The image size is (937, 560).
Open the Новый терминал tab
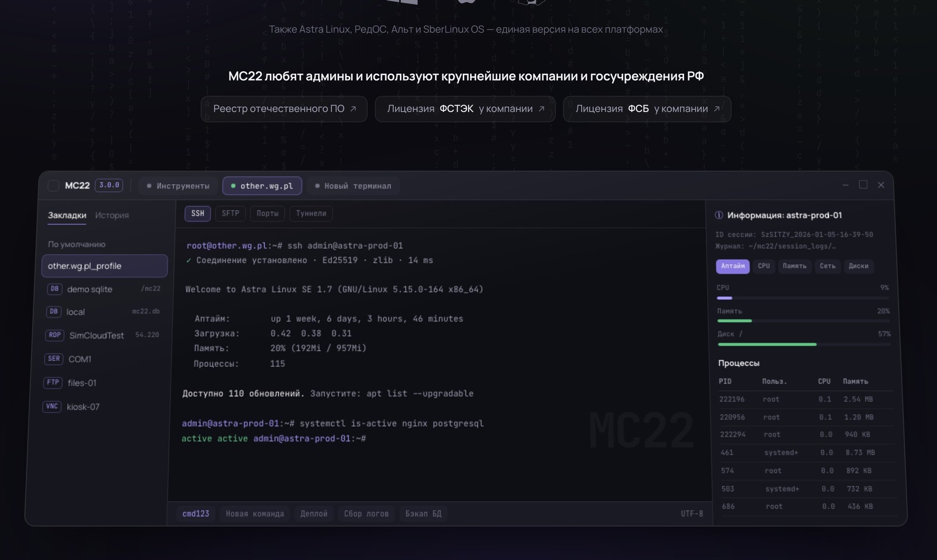pos(353,186)
